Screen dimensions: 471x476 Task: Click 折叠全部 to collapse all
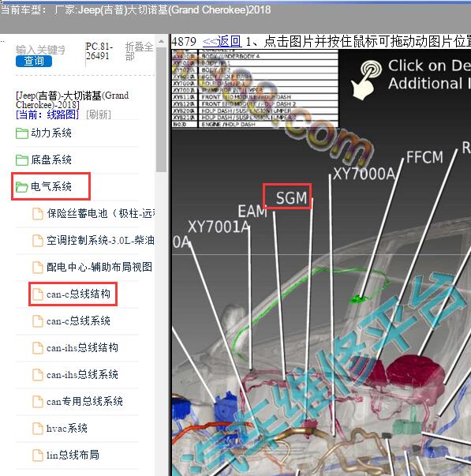[139, 51]
